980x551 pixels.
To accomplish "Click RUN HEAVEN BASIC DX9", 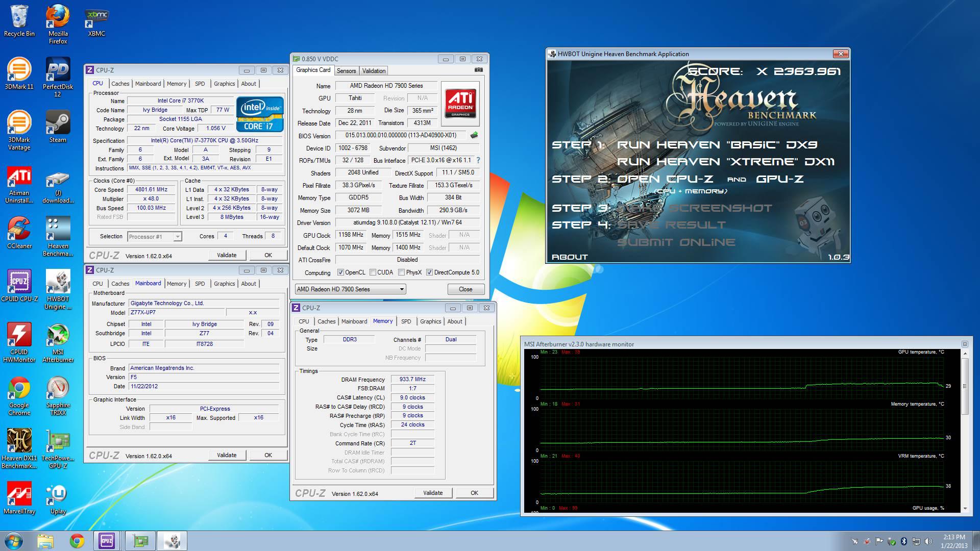I will click(717, 145).
